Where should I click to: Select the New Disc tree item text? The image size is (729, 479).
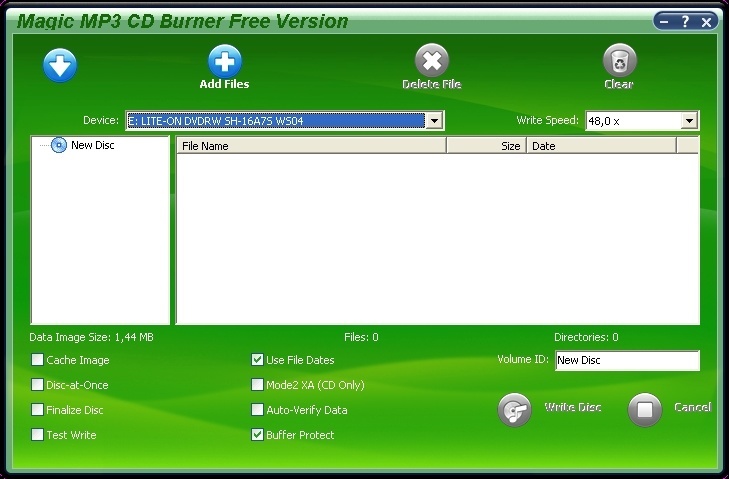[x=93, y=145]
